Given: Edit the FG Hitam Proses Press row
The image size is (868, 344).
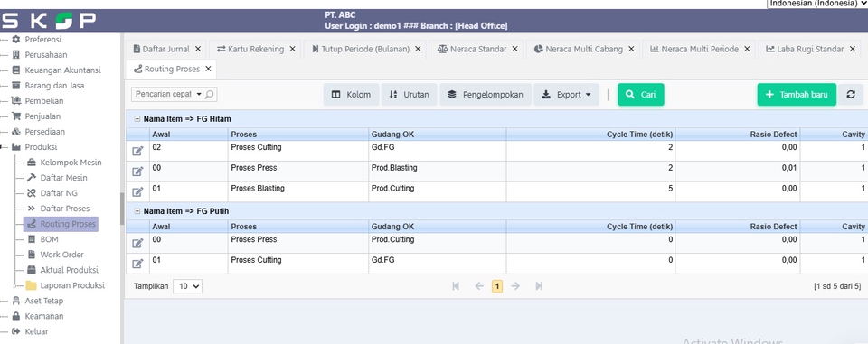Looking at the screenshot, I should click(137, 172).
